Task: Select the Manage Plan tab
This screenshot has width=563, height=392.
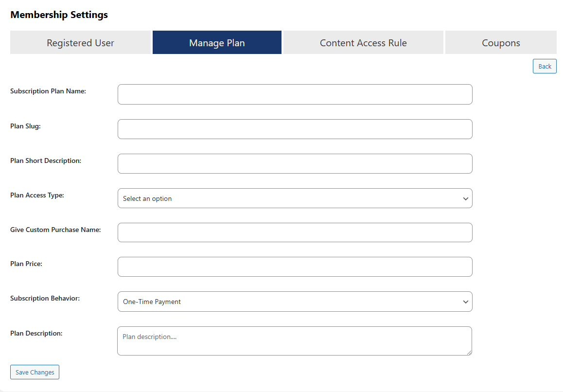Action: (x=217, y=43)
